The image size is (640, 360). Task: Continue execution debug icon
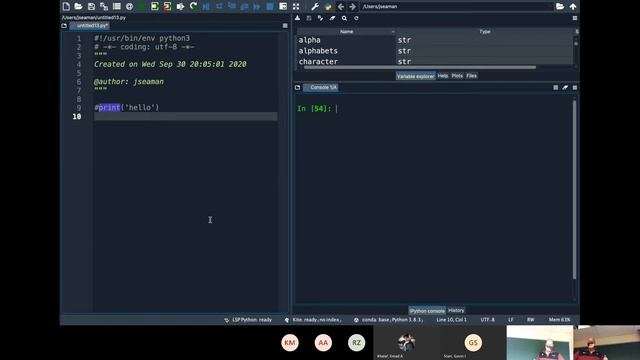coord(257,6)
